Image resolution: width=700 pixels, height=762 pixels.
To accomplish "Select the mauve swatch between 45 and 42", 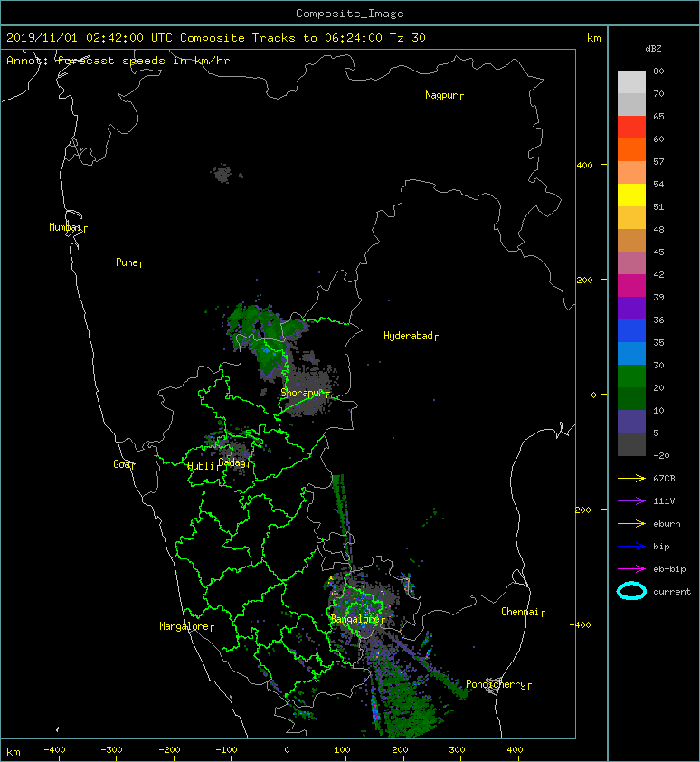I will coord(631,262).
